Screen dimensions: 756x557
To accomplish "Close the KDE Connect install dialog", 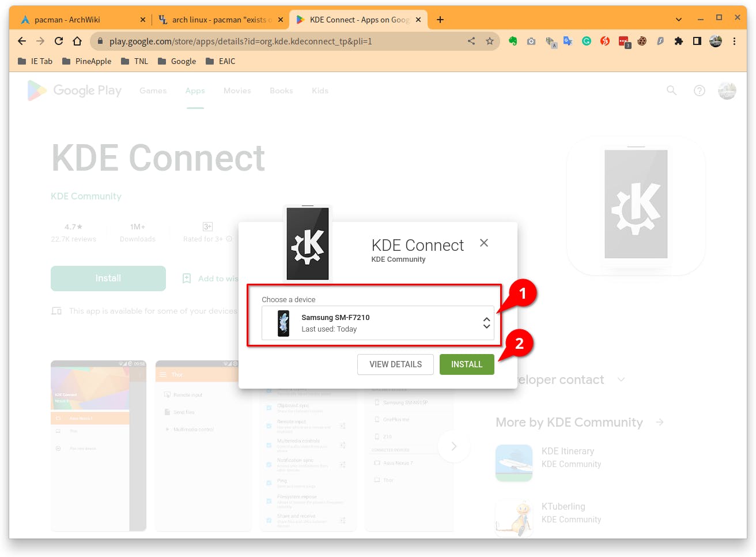I will pos(484,243).
